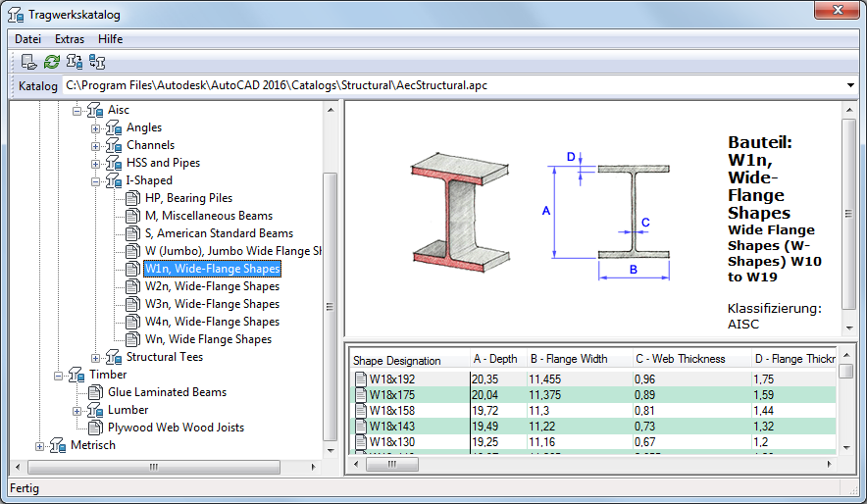Click the Aisc catalog folder icon

pos(95,110)
